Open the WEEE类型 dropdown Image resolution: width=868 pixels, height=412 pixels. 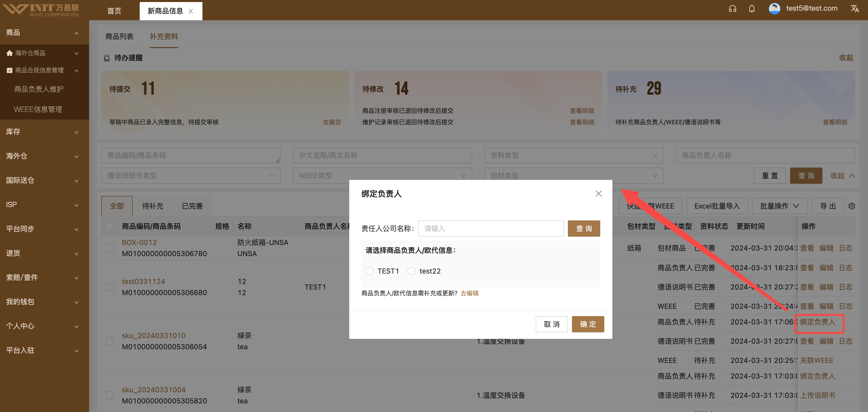click(382, 176)
